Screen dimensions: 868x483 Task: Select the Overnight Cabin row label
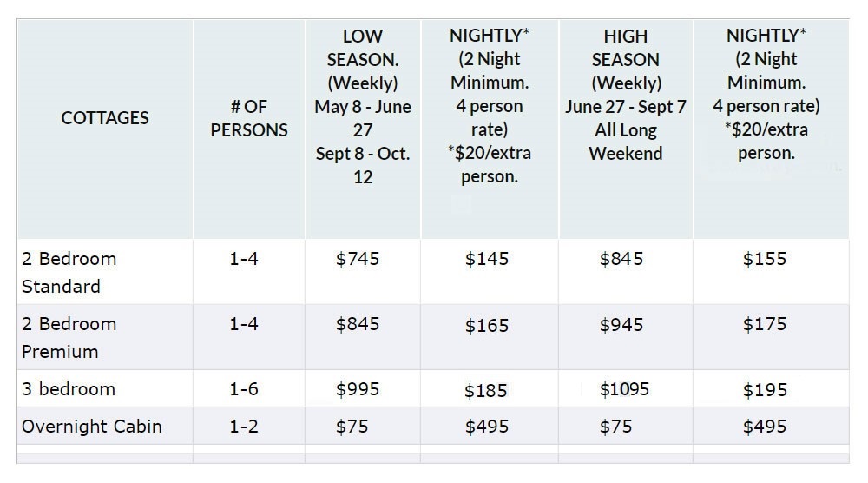pos(92,427)
